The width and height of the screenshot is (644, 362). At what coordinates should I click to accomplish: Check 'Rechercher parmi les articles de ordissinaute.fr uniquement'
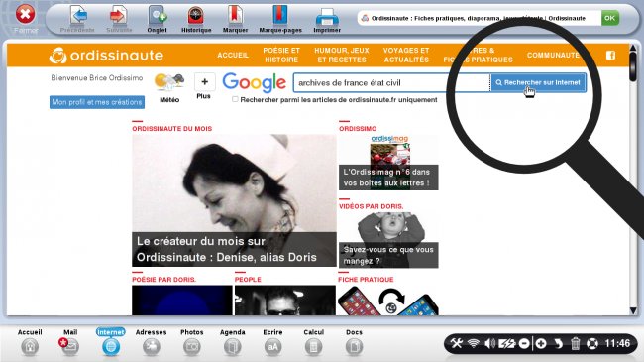pyautogui.click(x=235, y=99)
